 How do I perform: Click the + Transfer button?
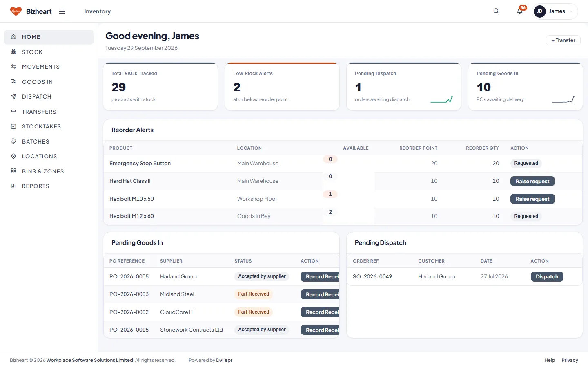tap(563, 40)
